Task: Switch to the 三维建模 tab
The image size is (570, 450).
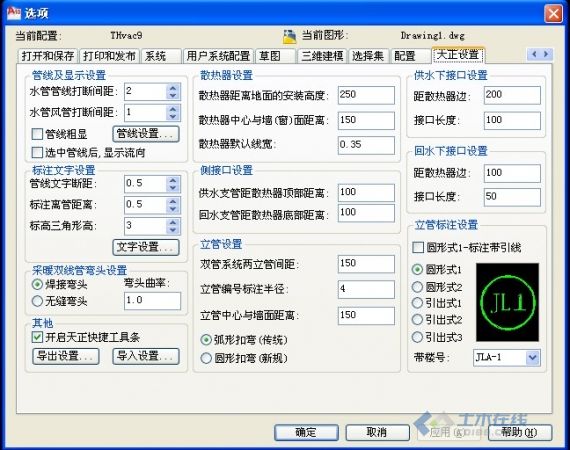Action: point(322,56)
